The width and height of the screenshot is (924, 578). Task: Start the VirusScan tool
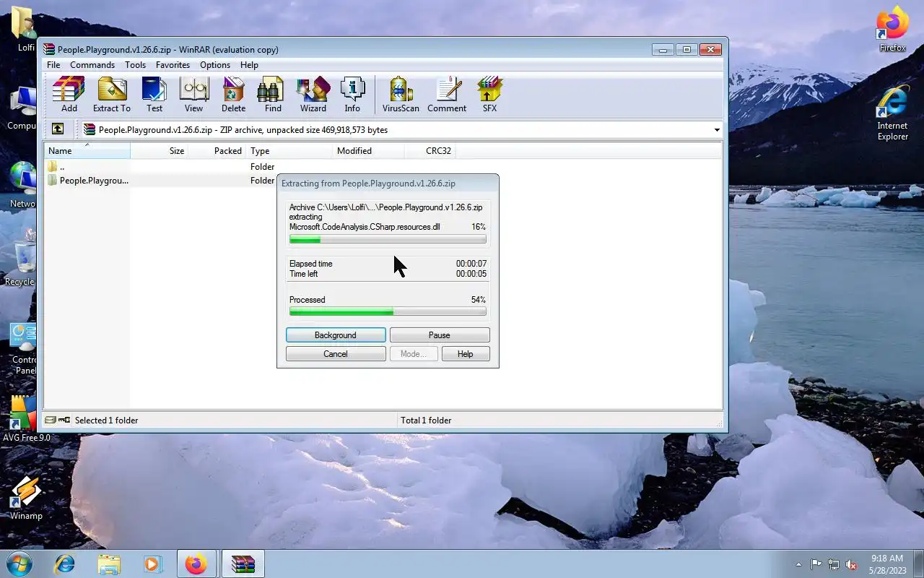pos(401,95)
